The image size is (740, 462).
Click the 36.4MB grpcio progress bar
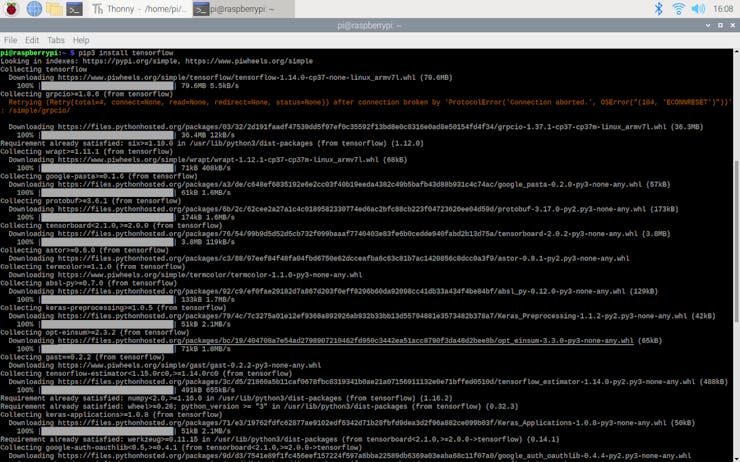coord(108,135)
